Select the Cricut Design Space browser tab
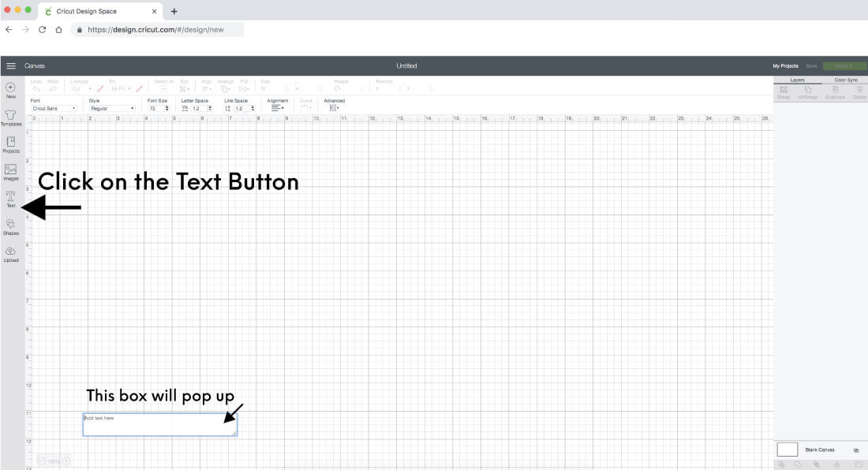The image size is (868, 470). pos(99,11)
